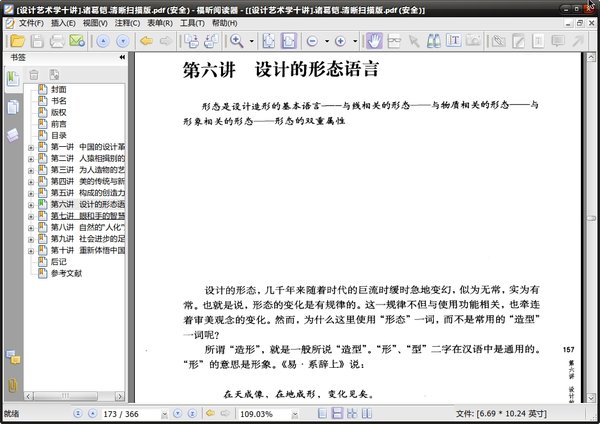The image size is (600, 424).
Task: Select the Hand tool
Action: 375,41
